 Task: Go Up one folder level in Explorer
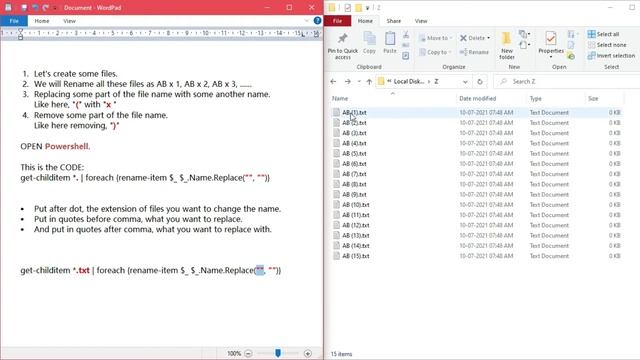369,82
